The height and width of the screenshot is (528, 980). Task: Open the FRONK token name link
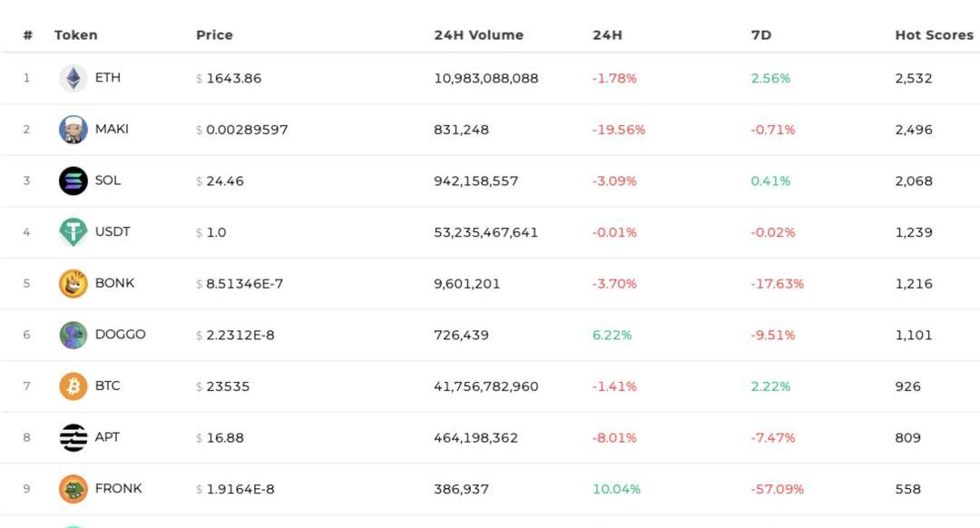tap(118, 489)
